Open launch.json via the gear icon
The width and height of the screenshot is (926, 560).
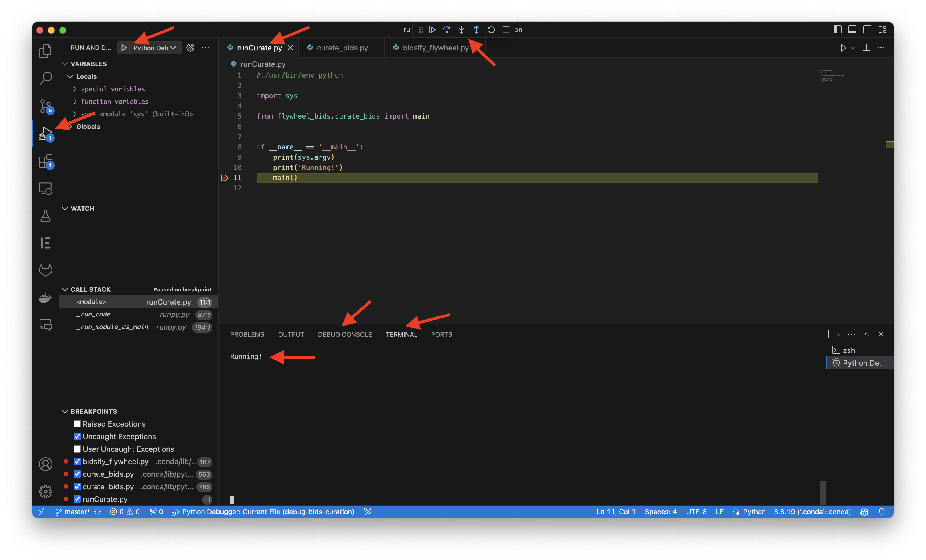coord(190,48)
